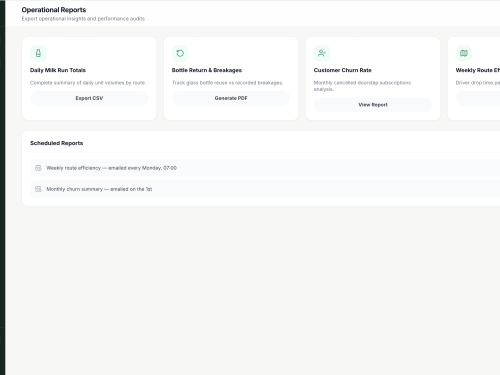Screen dimensions: 500x375
Task: Export CSV for Daily Milk Run Totals
Action: (x=89, y=98)
